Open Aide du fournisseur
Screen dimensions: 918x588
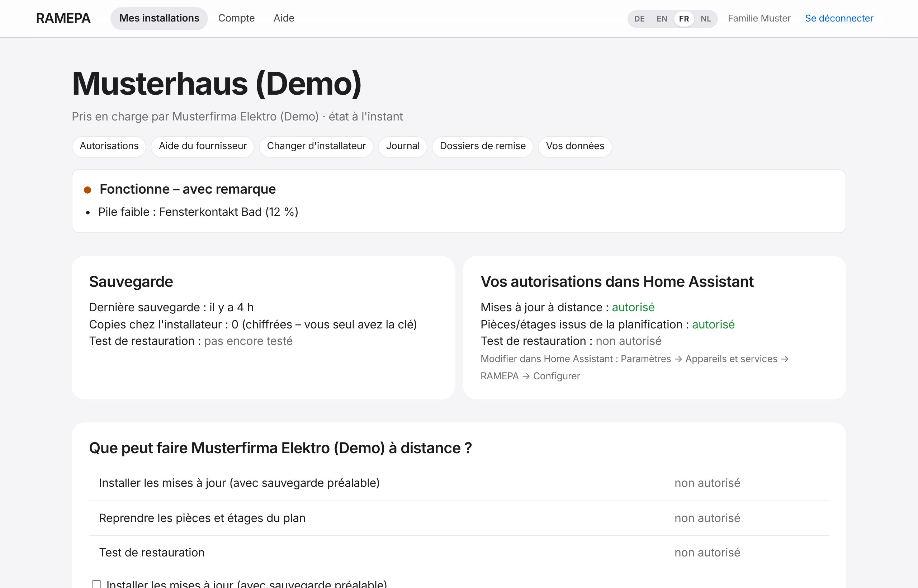202,146
